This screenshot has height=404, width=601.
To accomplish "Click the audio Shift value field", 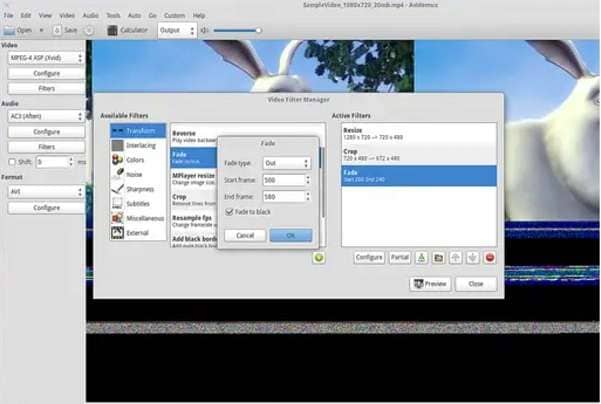I will [52, 162].
